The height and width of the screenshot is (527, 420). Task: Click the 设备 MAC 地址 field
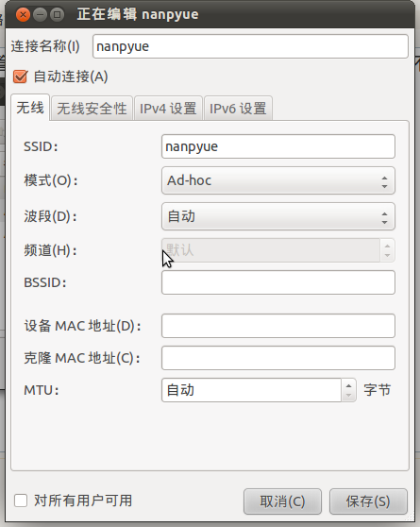tap(278, 326)
